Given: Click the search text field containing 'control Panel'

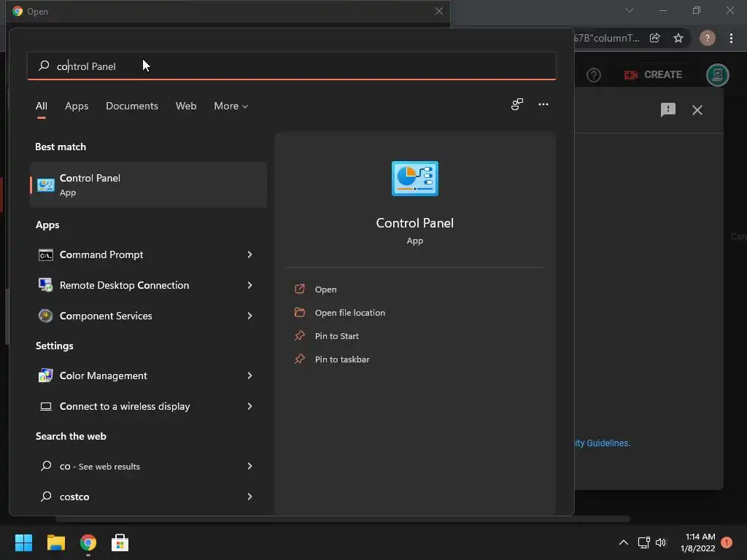Looking at the screenshot, I should coord(292,66).
